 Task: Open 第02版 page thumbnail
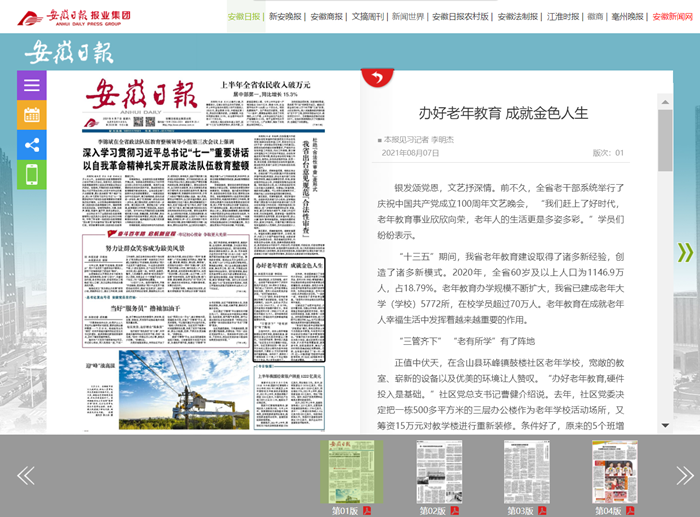(439, 472)
